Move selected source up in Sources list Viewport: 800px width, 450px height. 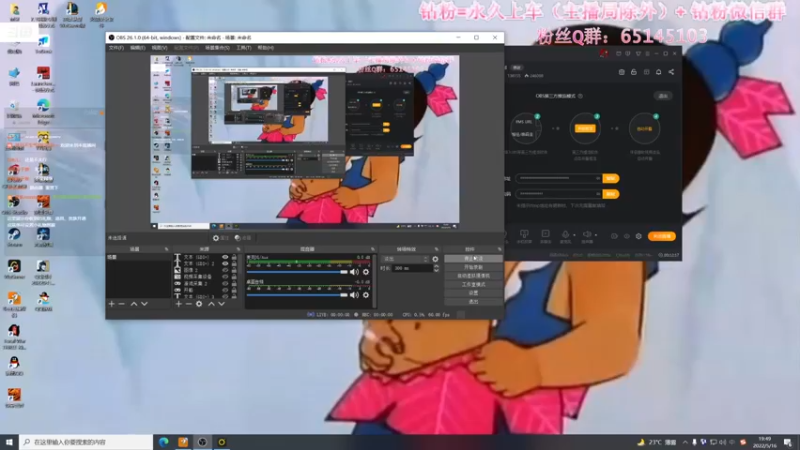(211, 304)
